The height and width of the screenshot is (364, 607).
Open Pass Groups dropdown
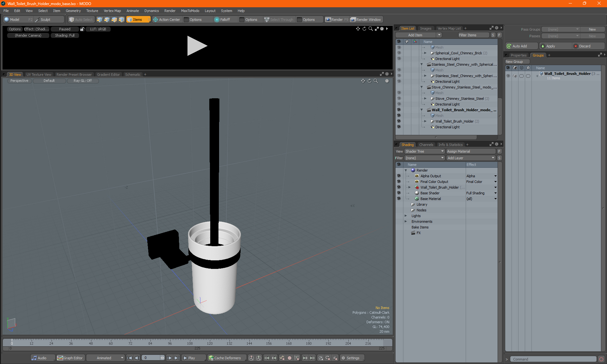point(561,29)
